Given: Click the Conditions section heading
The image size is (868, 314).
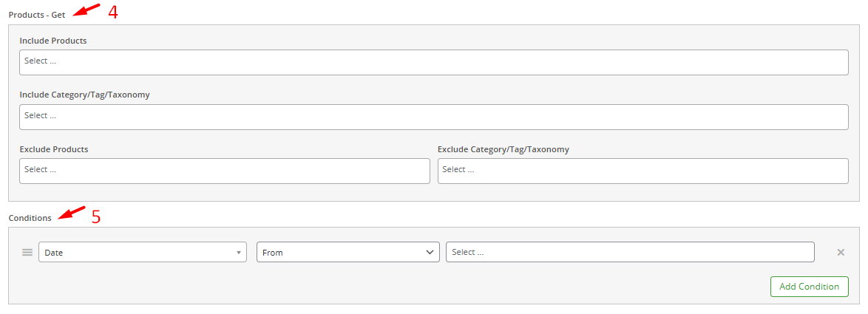Looking at the screenshot, I should click(30, 218).
